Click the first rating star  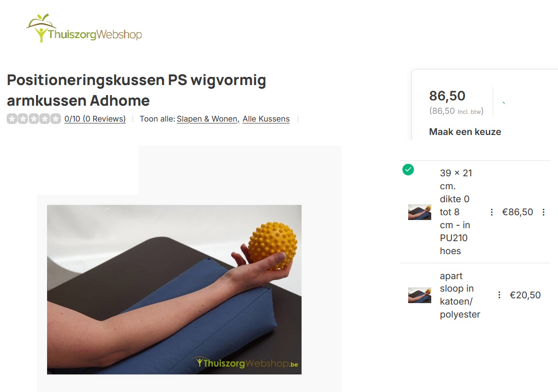click(12, 119)
